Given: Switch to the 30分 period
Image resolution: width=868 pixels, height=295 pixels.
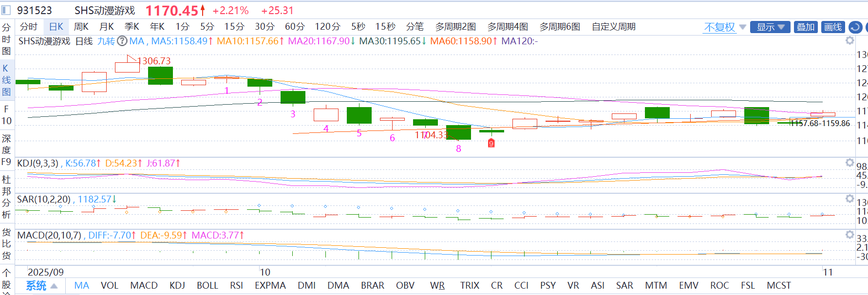Looking at the screenshot, I should click(x=265, y=27).
